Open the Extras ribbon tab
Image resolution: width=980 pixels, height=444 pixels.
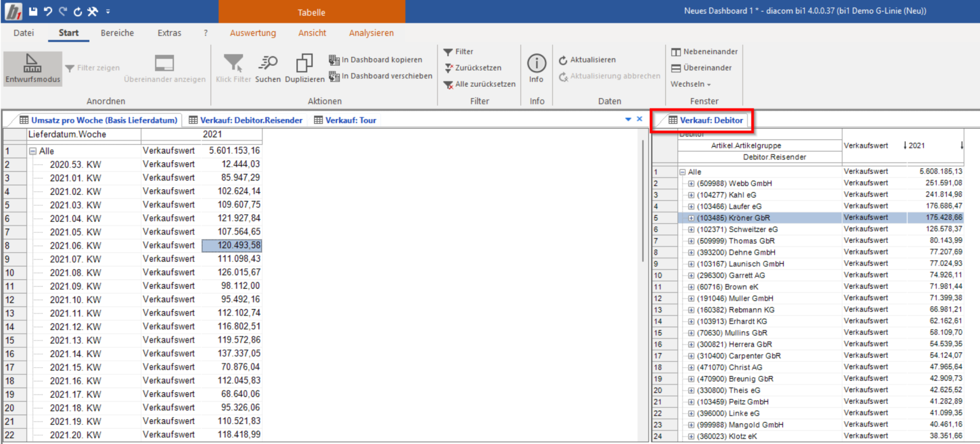point(169,33)
